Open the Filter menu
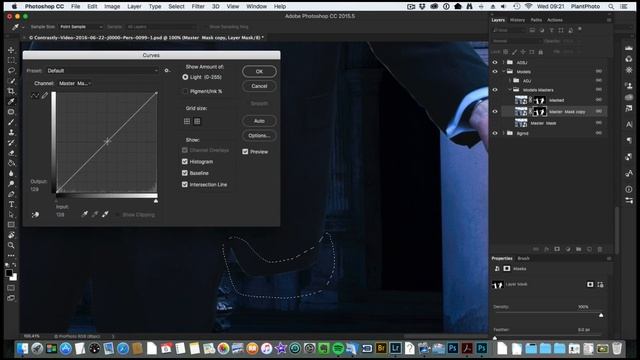The image size is (640, 360). pos(198,6)
